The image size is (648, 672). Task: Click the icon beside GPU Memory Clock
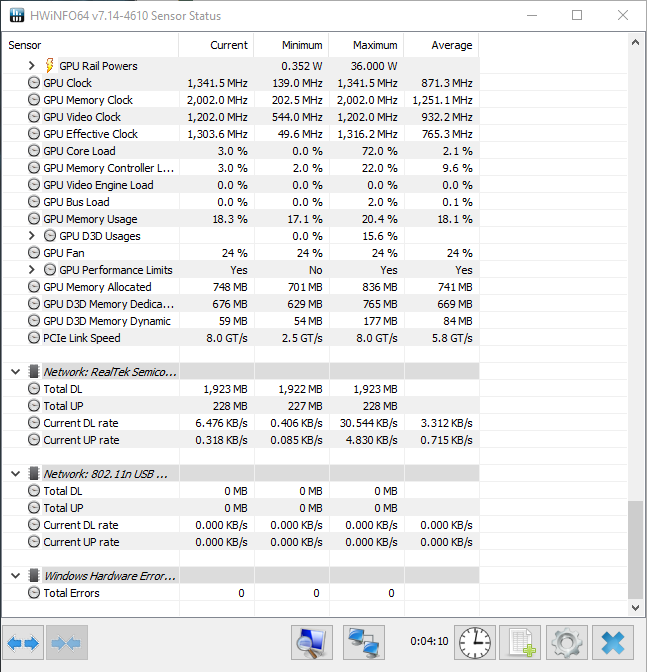pyautogui.click(x=34, y=100)
